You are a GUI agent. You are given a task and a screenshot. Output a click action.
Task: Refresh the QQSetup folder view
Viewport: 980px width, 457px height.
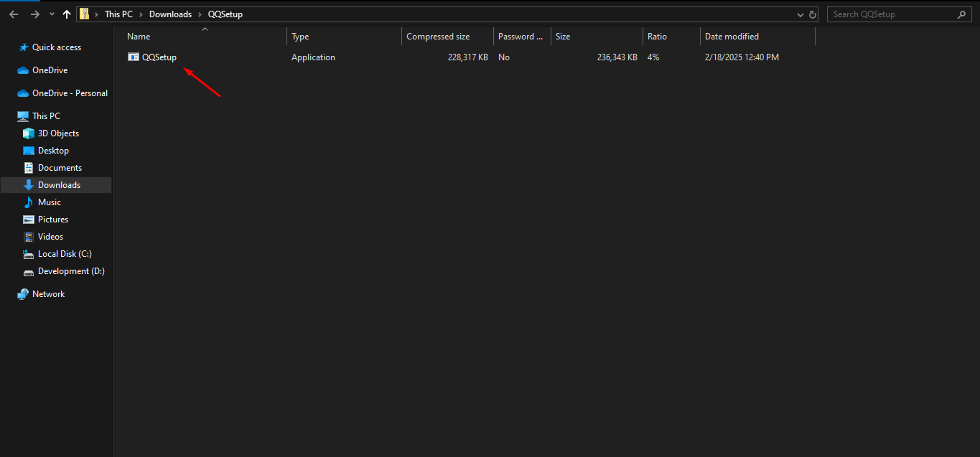click(813, 14)
